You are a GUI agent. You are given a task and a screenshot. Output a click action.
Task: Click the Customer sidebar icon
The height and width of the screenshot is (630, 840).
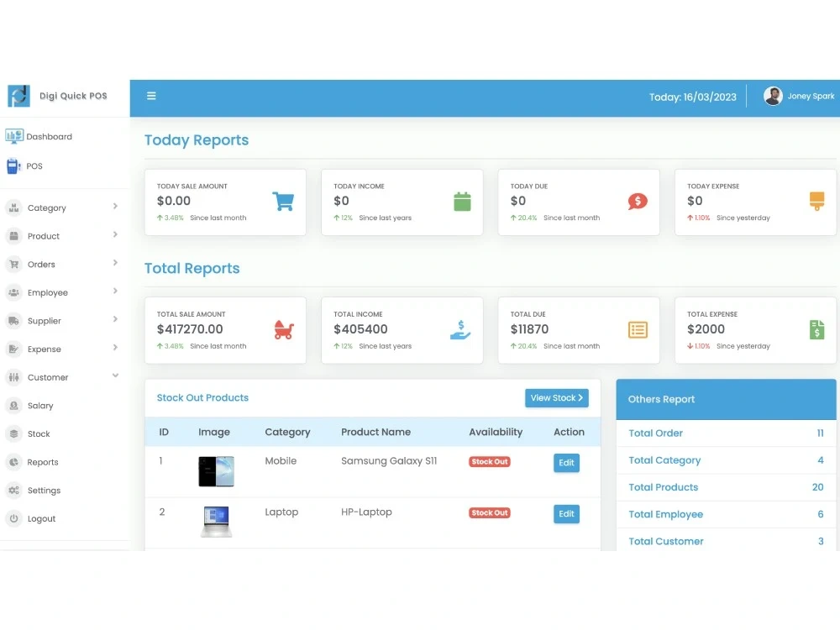pyautogui.click(x=14, y=377)
